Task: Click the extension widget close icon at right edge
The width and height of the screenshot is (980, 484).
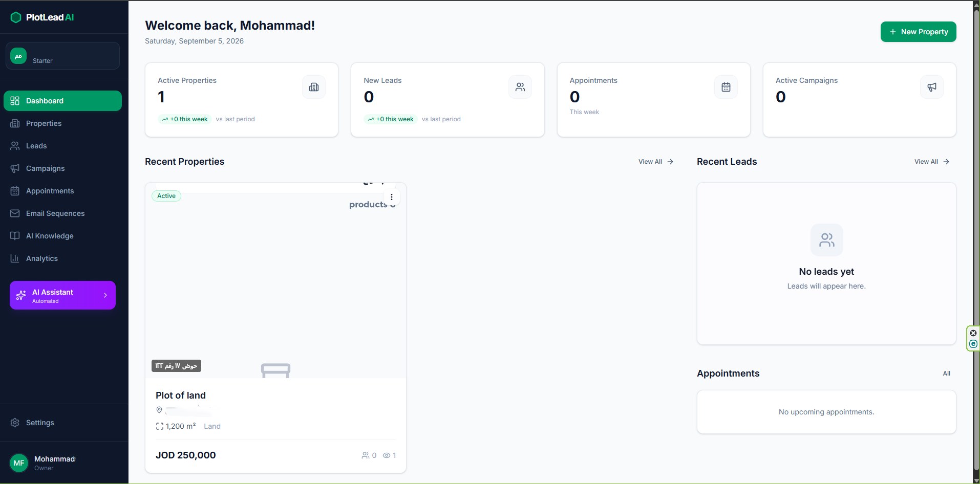Action: coord(973,333)
